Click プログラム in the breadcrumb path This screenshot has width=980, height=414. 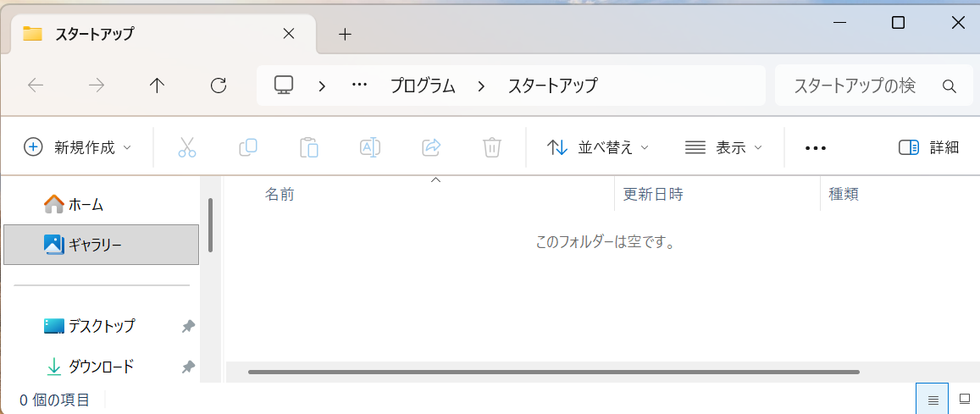(424, 86)
